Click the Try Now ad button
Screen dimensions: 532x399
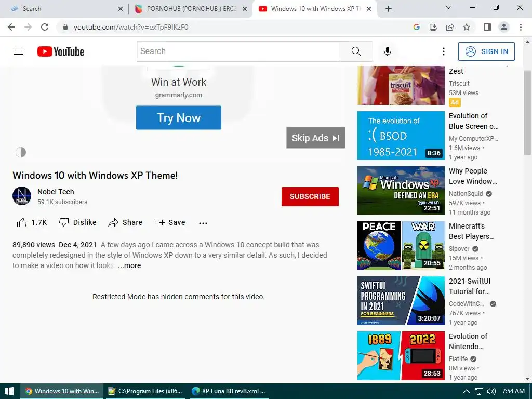point(179,118)
